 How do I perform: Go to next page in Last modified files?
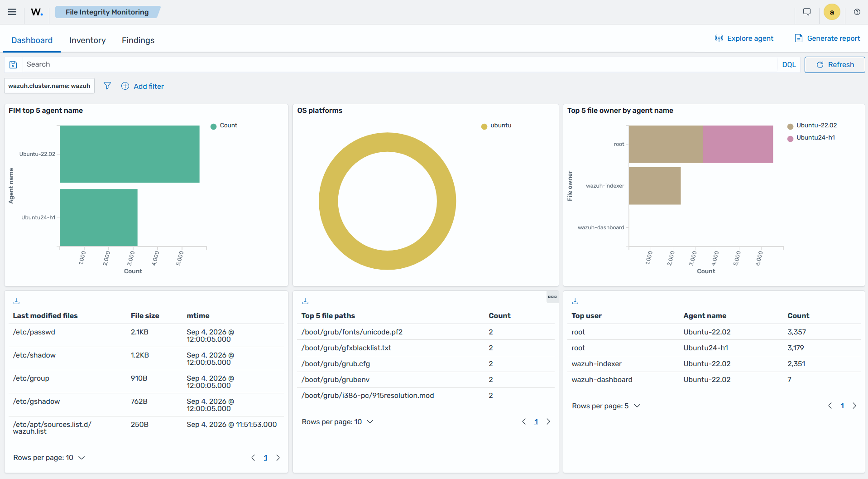coord(278,458)
